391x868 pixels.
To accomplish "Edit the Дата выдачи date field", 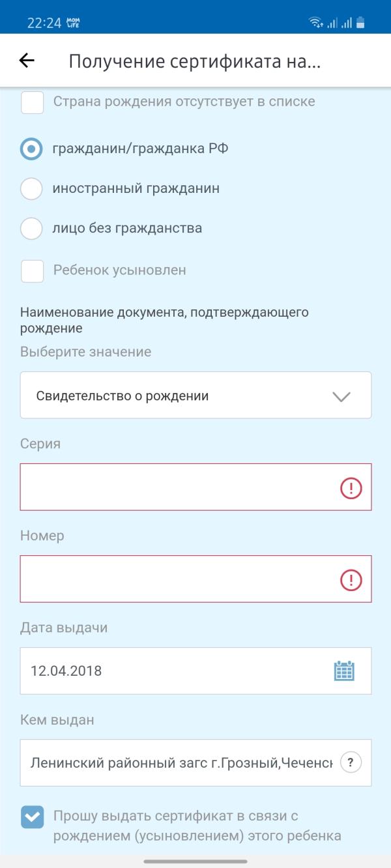I will coord(169,671).
